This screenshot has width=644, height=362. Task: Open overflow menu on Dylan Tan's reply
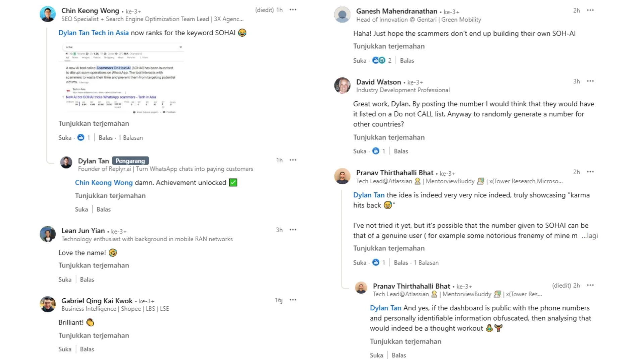pyautogui.click(x=293, y=160)
